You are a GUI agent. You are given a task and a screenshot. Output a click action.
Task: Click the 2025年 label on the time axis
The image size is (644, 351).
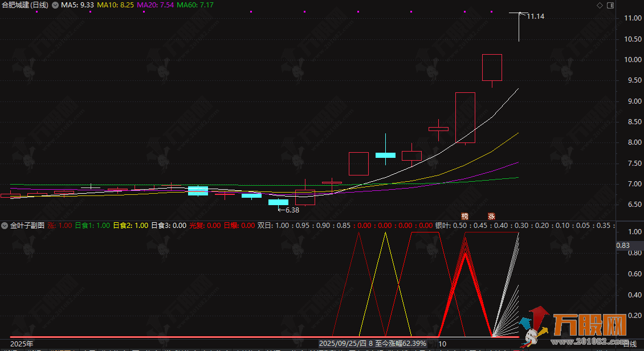coord(22,344)
